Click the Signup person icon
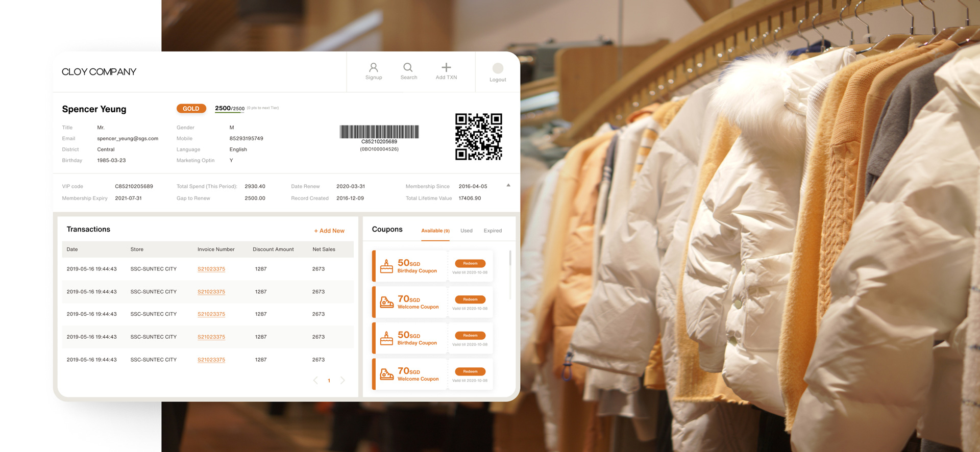This screenshot has height=452, width=980. point(374,68)
